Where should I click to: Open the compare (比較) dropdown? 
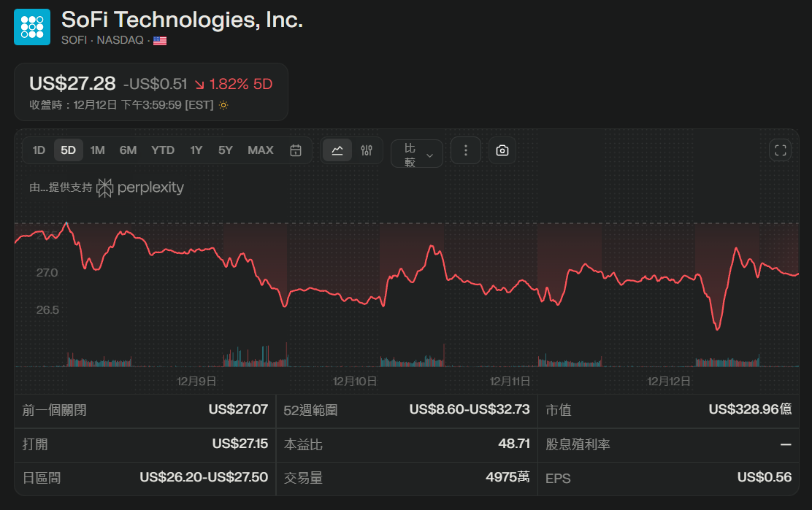pyautogui.click(x=417, y=154)
